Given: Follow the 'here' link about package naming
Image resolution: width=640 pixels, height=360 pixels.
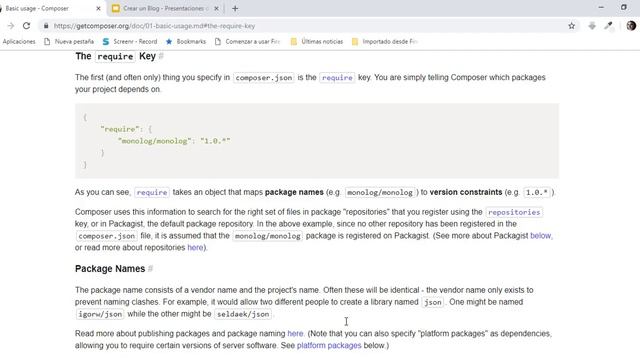Looking at the screenshot, I should pyautogui.click(x=295, y=333).
